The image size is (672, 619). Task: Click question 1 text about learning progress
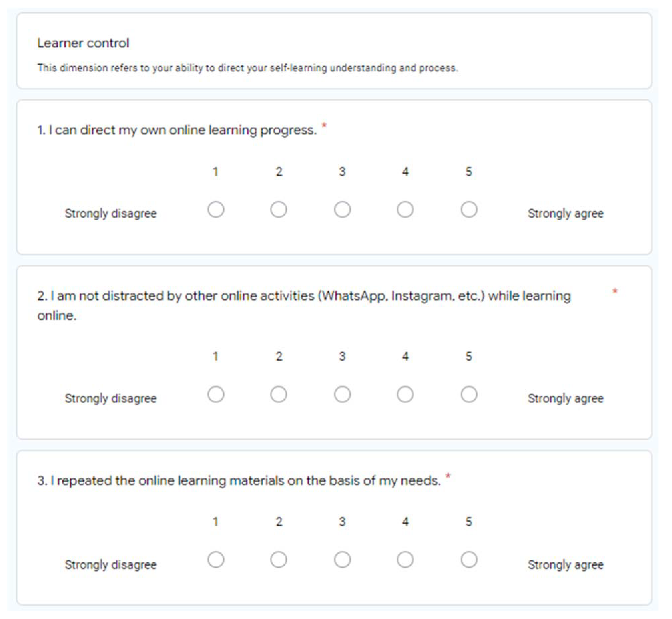(x=177, y=130)
